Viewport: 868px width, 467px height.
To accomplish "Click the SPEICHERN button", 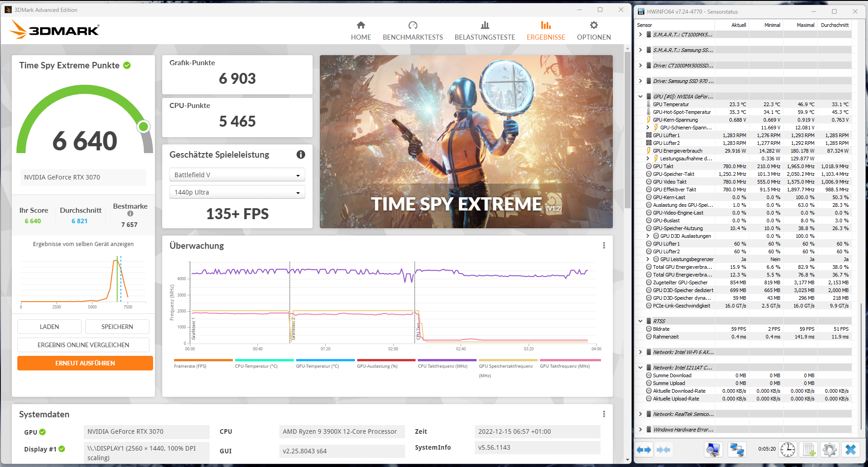I will [x=117, y=327].
